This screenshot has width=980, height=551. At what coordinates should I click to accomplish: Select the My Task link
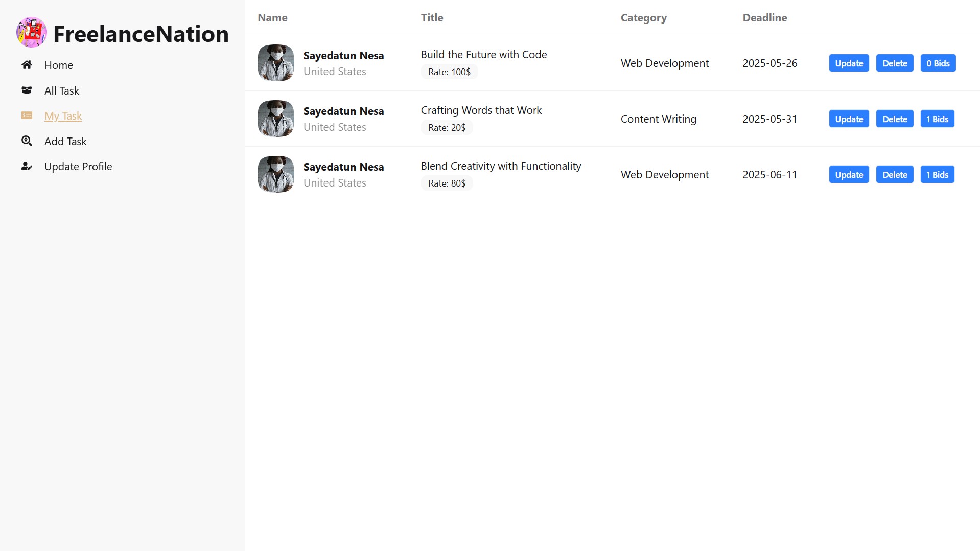point(63,116)
